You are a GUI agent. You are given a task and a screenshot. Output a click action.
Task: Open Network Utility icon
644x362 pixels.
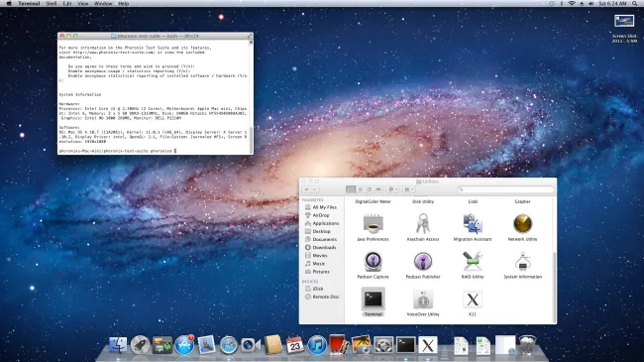[x=522, y=224]
